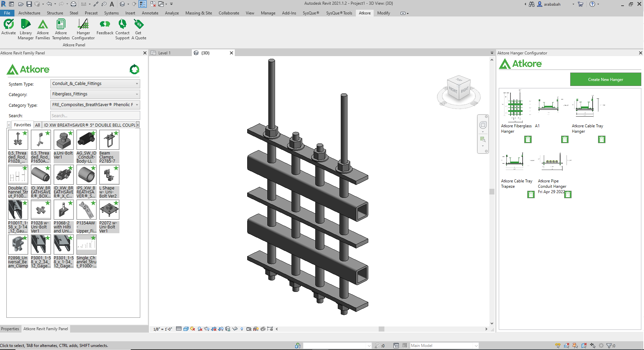Open the Atkore Templates tool
This screenshot has width=644, height=350.
coord(61,29)
